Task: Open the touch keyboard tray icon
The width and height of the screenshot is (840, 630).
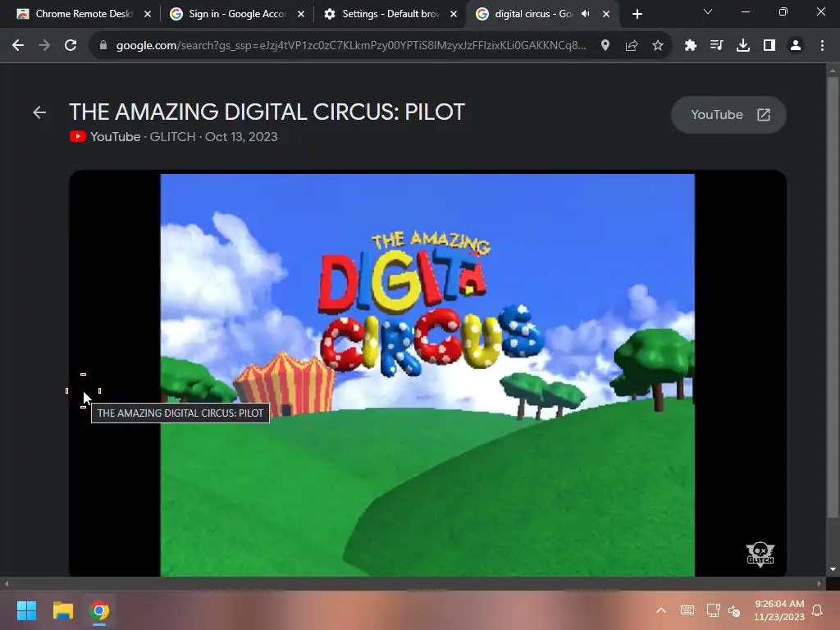Action: (x=687, y=610)
